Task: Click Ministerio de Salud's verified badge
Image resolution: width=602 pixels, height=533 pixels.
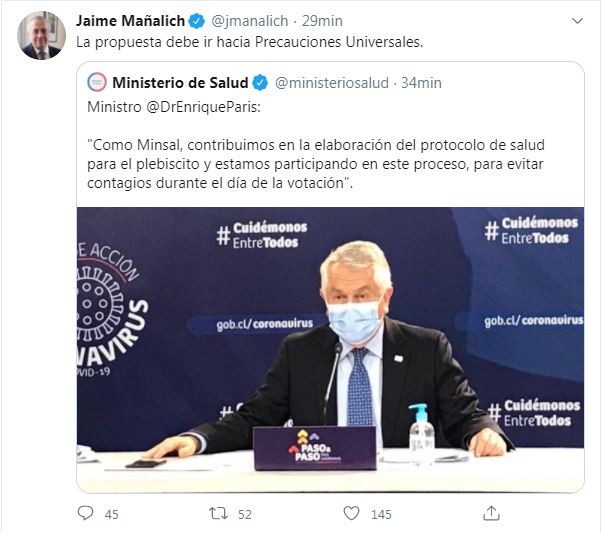Action: point(259,82)
